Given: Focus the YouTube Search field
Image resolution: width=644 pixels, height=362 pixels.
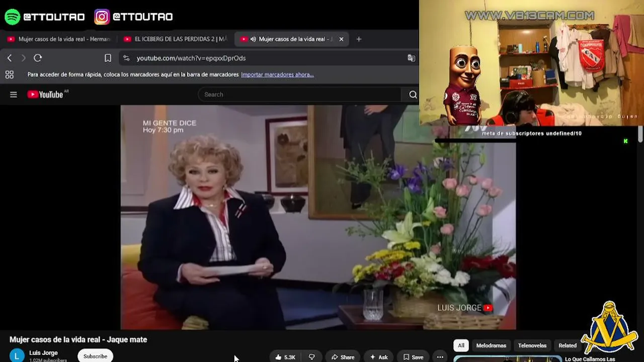Looking at the screenshot, I should point(299,95).
